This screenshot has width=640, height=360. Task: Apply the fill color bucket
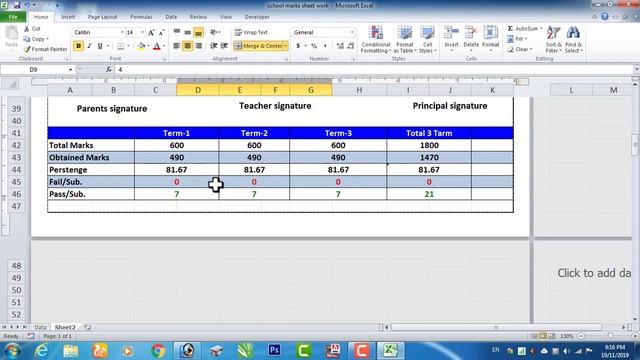[x=141, y=46]
